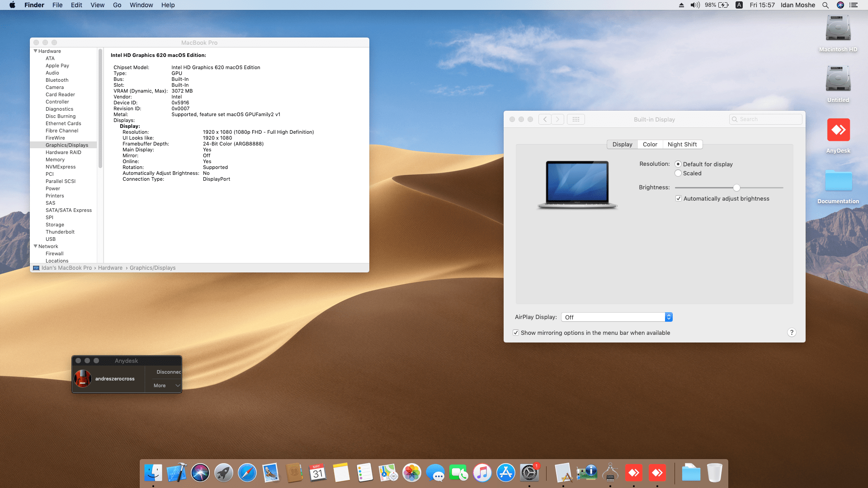The height and width of the screenshot is (488, 868).
Task: Select the Scaled resolution option
Action: [x=678, y=174]
